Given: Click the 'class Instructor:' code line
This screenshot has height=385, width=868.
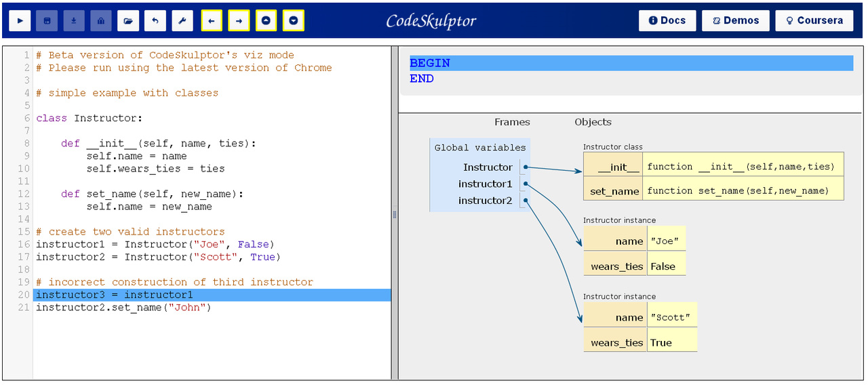Looking at the screenshot, I should click(90, 118).
